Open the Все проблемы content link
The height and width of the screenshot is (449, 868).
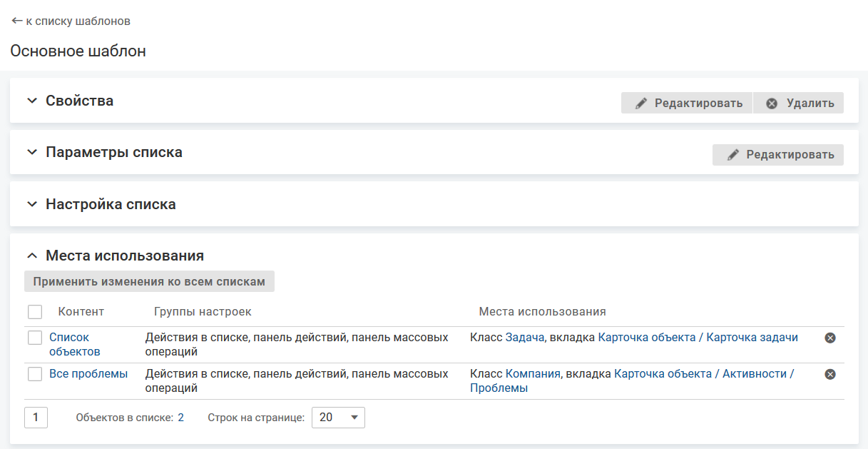(88, 373)
